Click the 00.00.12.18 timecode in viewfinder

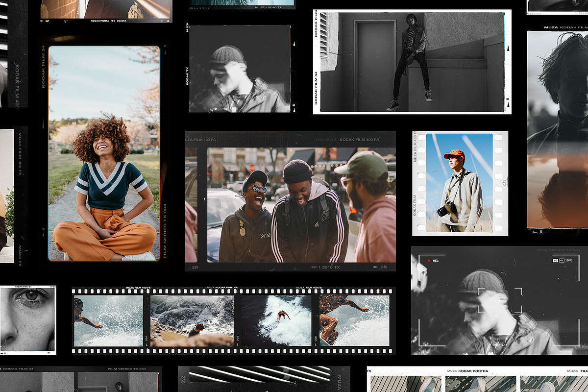click(499, 344)
